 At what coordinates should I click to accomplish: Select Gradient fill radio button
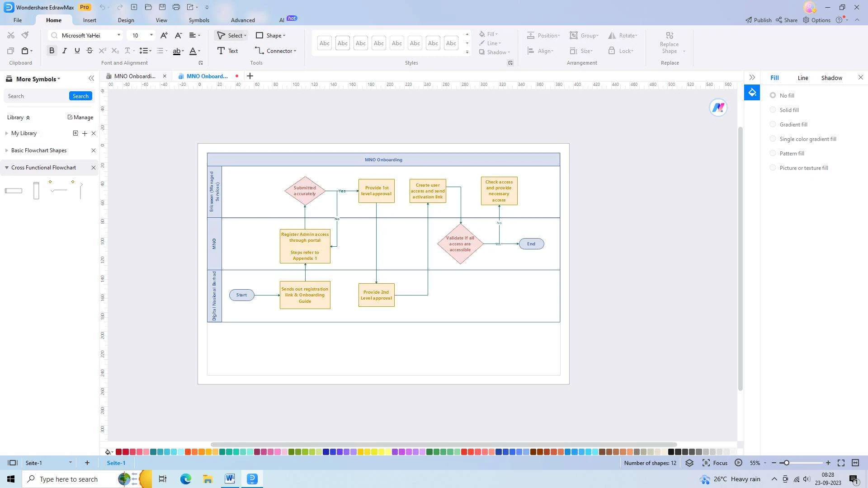pyautogui.click(x=773, y=124)
